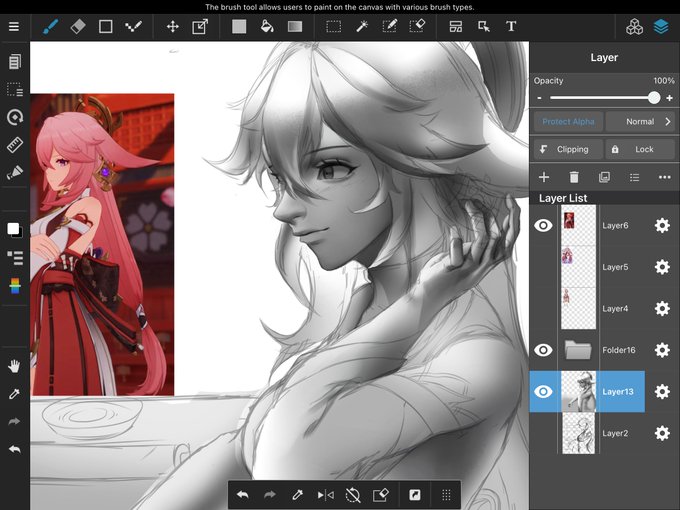Add a new layer with plus icon
The width and height of the screenshot is (680, 510).
(x=544, y=177)
